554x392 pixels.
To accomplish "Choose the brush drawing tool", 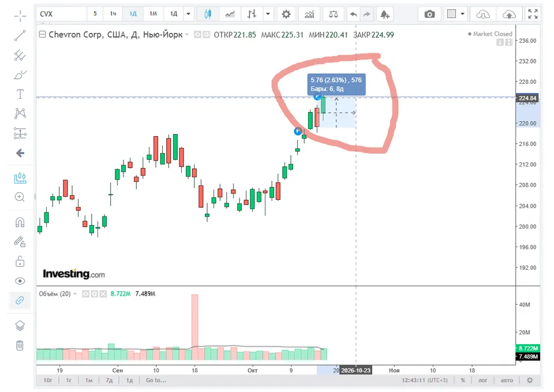I will click(20, 75).
